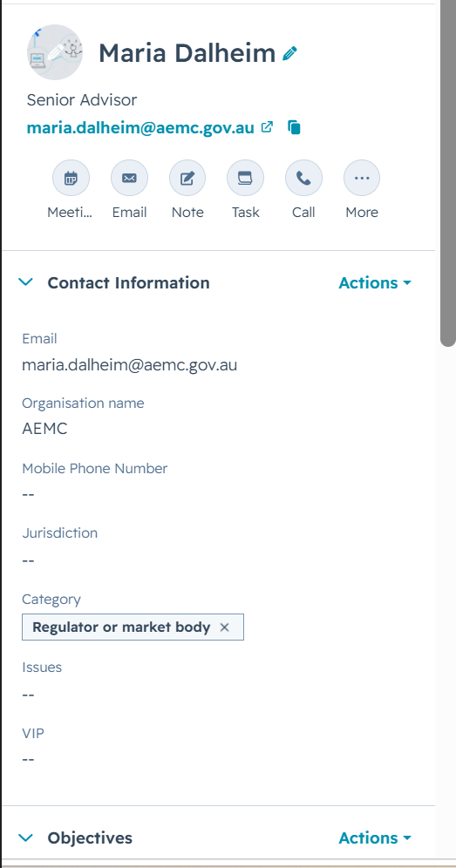The width and height of the screenshot is (456, 868).
Task: Click the VIP field value
Action: click(28, 760)
